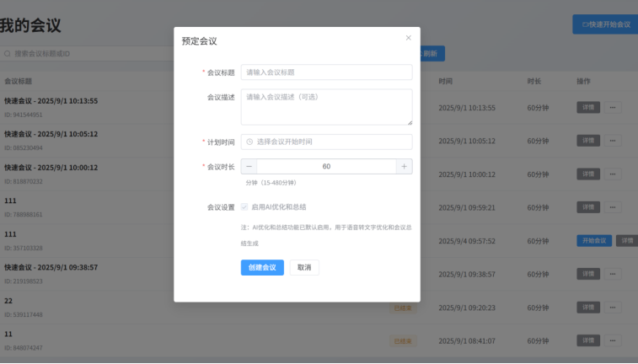
Task: Click meeting titled 22
Action: 8,301
